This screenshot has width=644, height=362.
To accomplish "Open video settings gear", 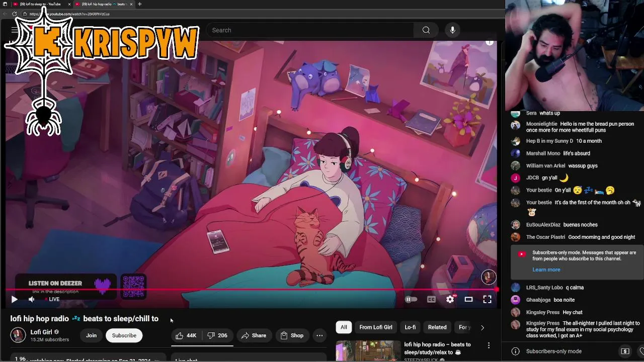I will [x=450, y=299].
